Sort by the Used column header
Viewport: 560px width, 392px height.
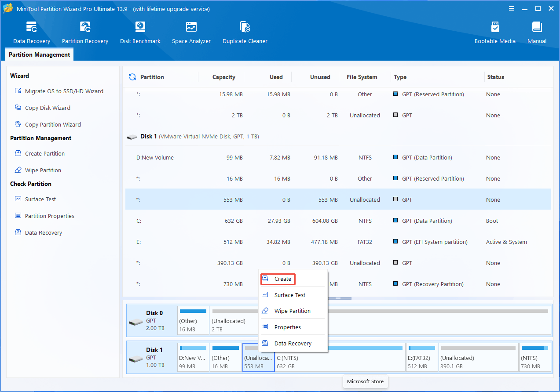click(x=276, y=77)
